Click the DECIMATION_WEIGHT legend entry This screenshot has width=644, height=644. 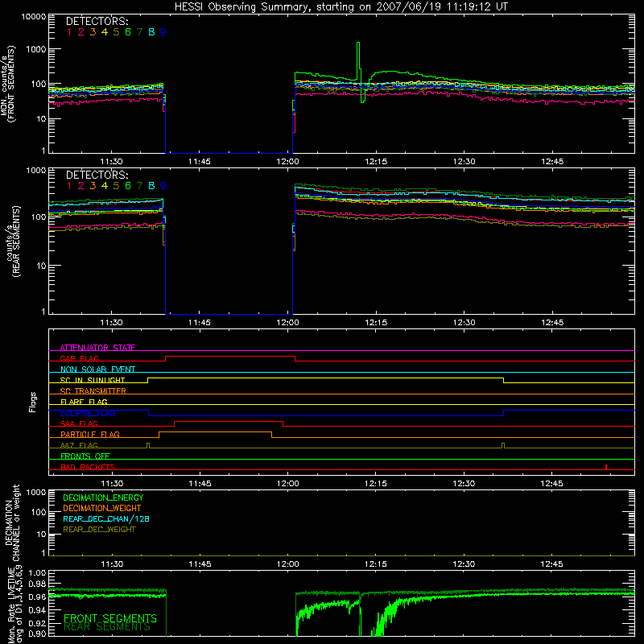(102, 508)
